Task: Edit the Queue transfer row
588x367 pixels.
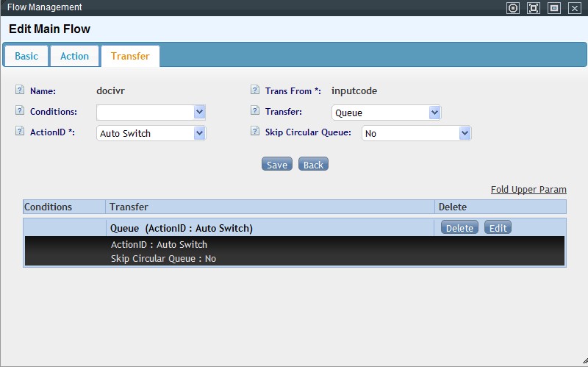Action: pos(498,228)
